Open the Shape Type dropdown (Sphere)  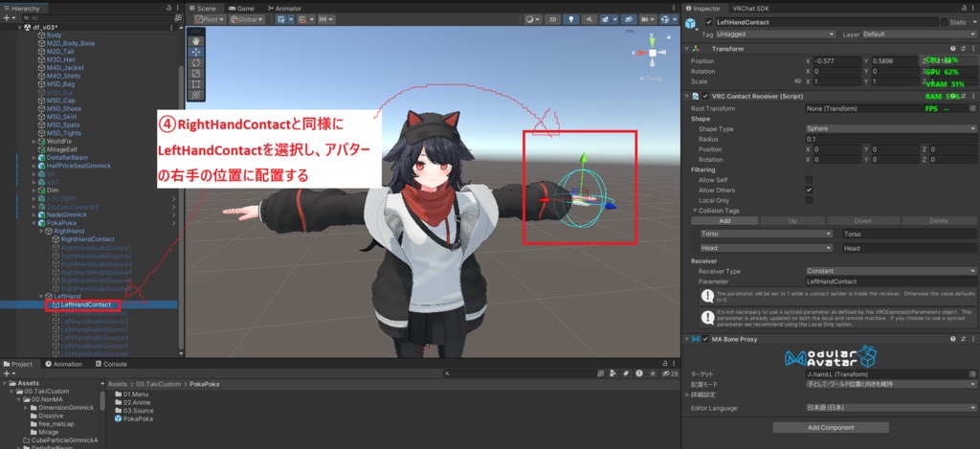coord(891,128)
